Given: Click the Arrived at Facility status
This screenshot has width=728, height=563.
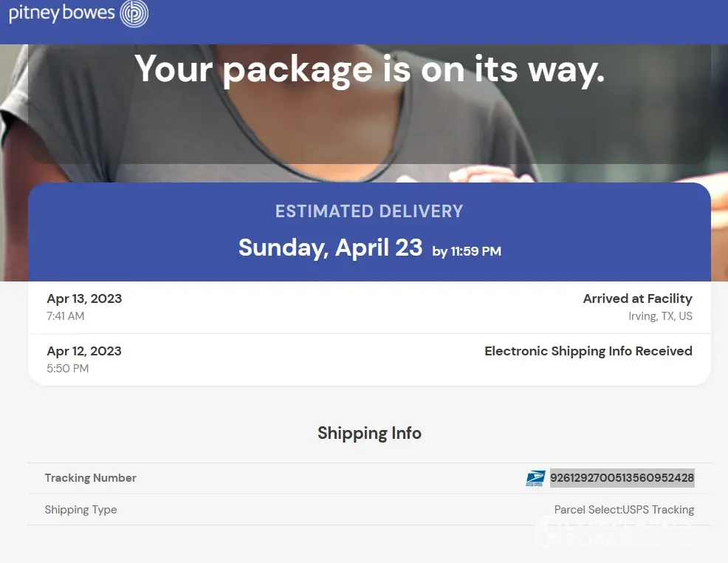Looking at the screenshot, I should pos(637,298).
